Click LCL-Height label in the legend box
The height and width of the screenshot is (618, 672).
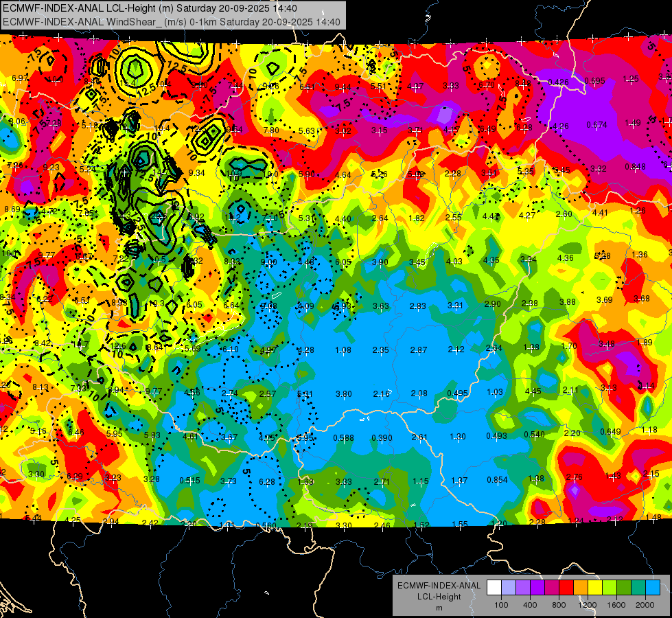pyautogui.click(x=439, y=597)
